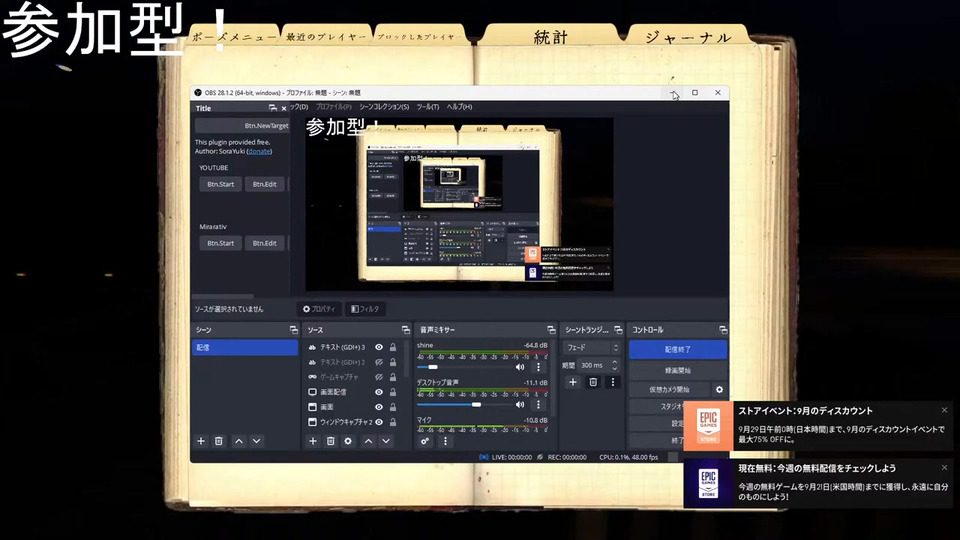Screen dimensions: 960x540
Task: Click Btn.Edit under Mirarativ
Action: [x=264, y=243]
